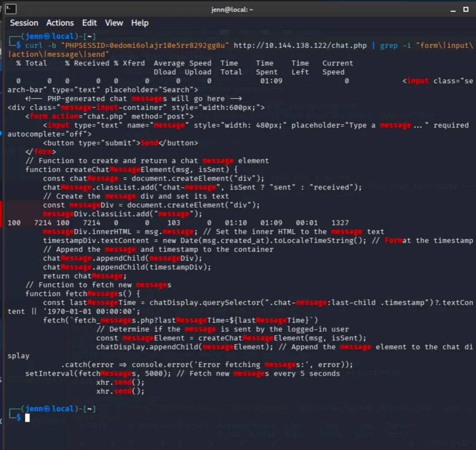The height and width of the screenshot is (450, 476).
Task: Open the Edit menu
Action: [x=89, y=23]
